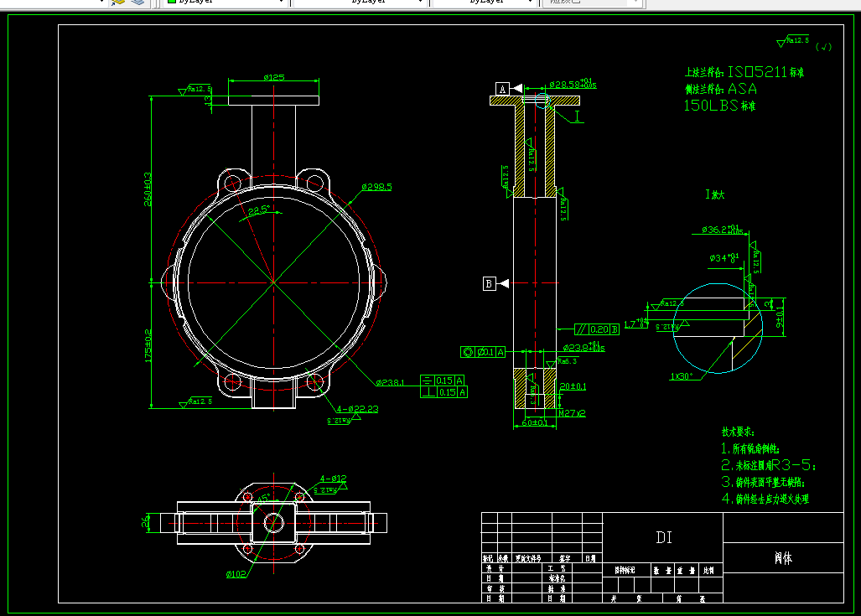Select the 4-ø22.23 hole callout
861x616 pixels.
pyautogui.click(x=357, y=408)
